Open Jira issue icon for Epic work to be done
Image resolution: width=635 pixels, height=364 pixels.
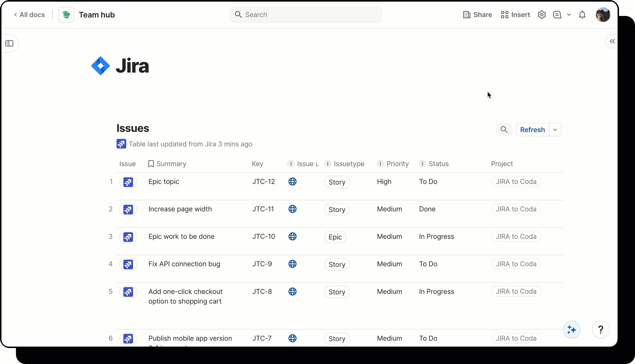pos(128,237)
